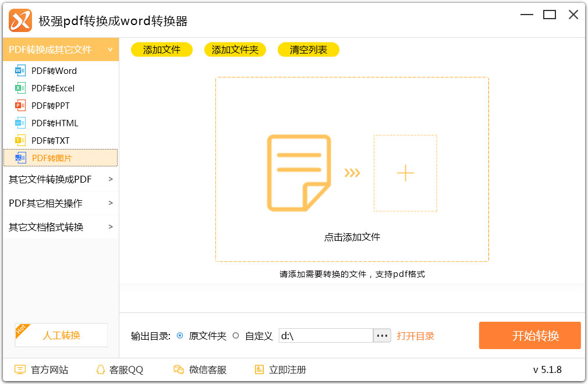Screen dimensions: 588x384
Task: Select the PDF转HTML icon
Action: (x=20, y=123)
